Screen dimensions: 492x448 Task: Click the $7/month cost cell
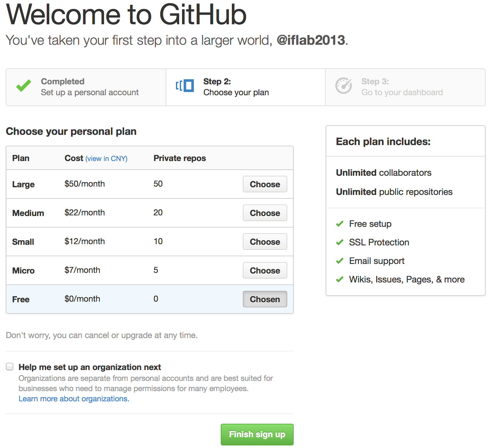pos(83,270)
